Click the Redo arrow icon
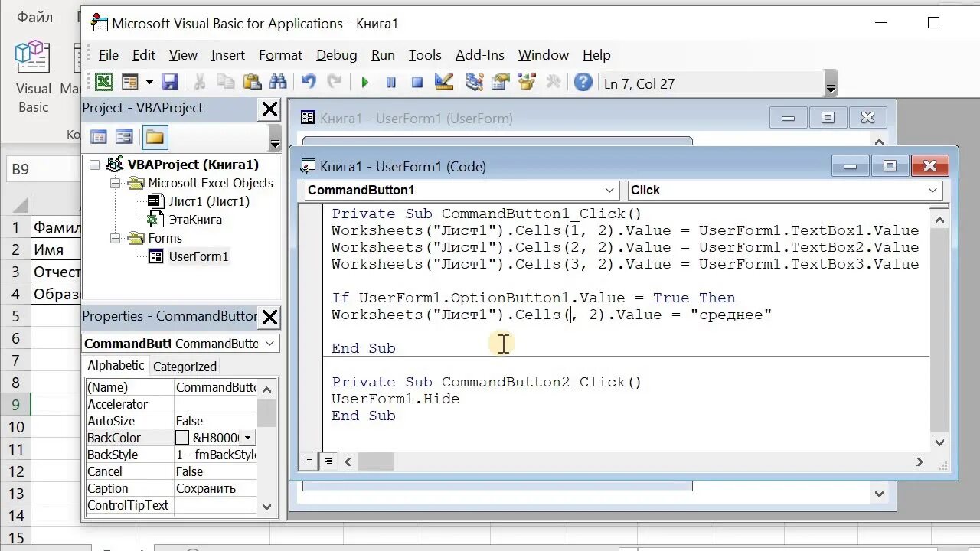This screenshot has width=980, height=551. tap(335, 82)
